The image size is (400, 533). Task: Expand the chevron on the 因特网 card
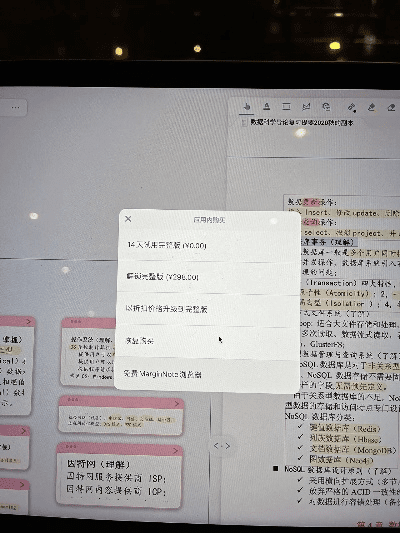point(176,450)
